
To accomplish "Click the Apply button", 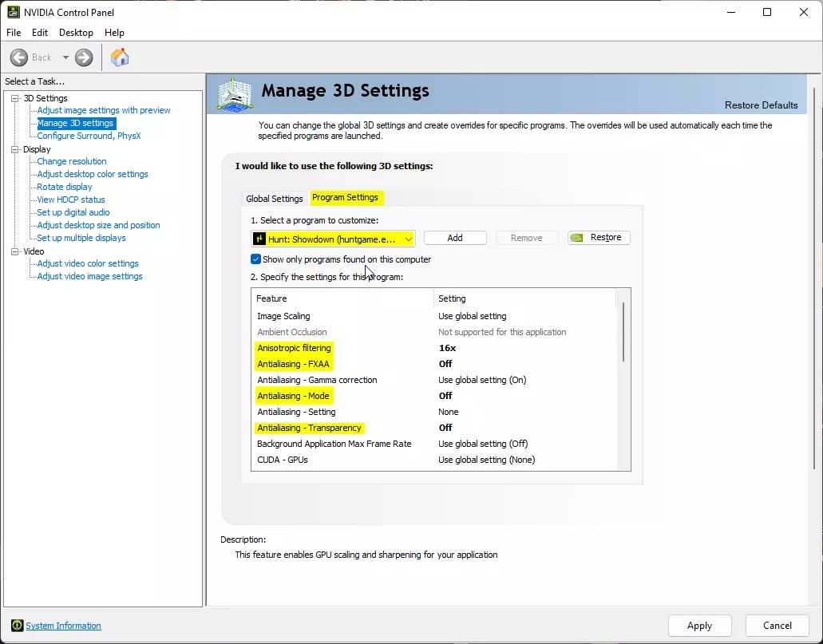I will click(x=699, y=626).
